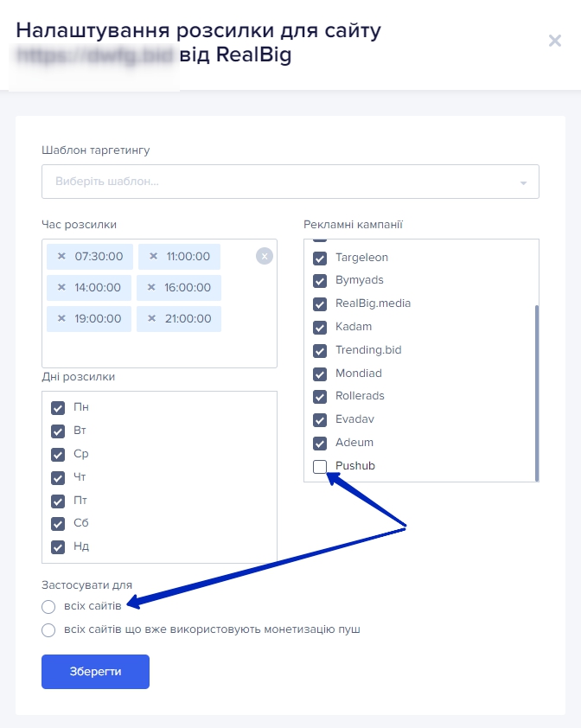Click the 21:00:00 time text
The width and height of the screenshot is (581, 728).
point(188,318)
